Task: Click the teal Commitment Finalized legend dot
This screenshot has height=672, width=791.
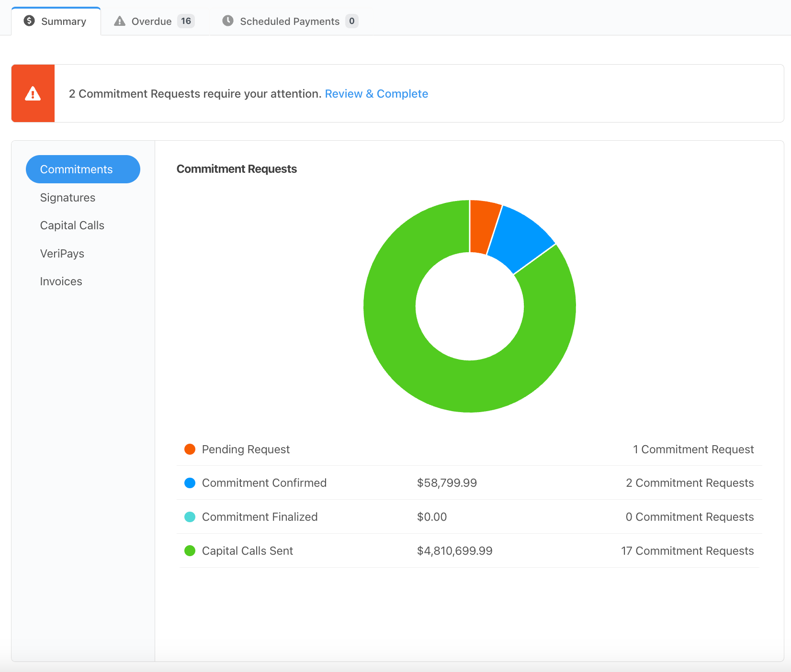Action: (x=190, y=517)
